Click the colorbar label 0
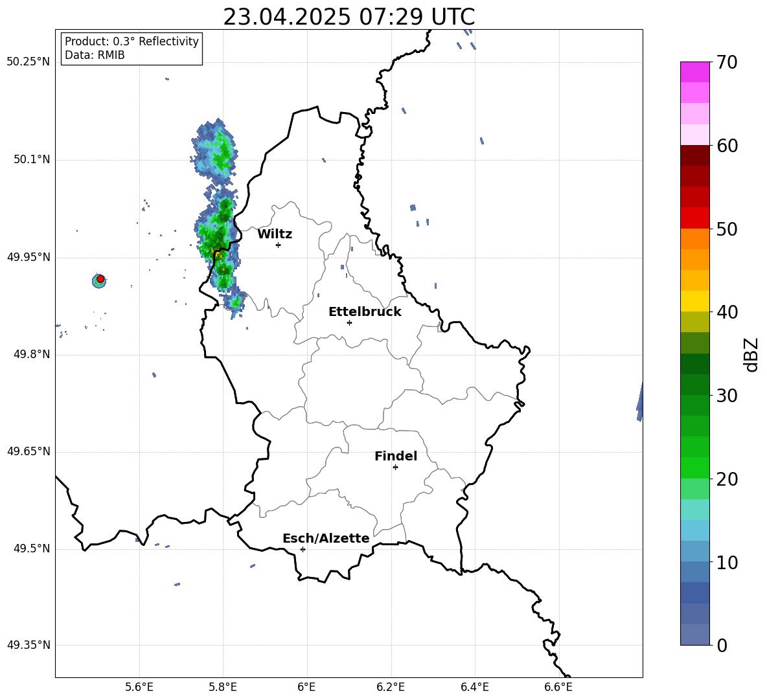This screenshot has width=767, height=700. coord(722,646)
